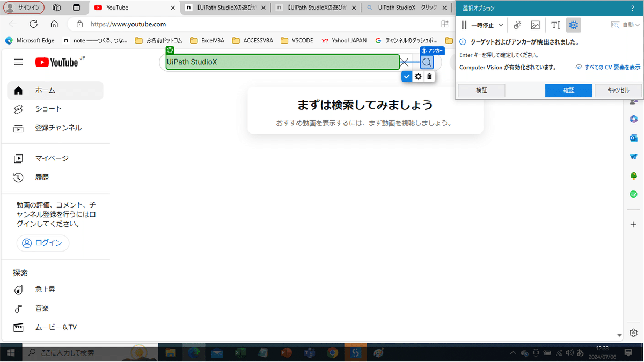Screen dimensions: 644x362
Task: Click the Outlook icon in Edge sidebar
Action: point(633,138)
